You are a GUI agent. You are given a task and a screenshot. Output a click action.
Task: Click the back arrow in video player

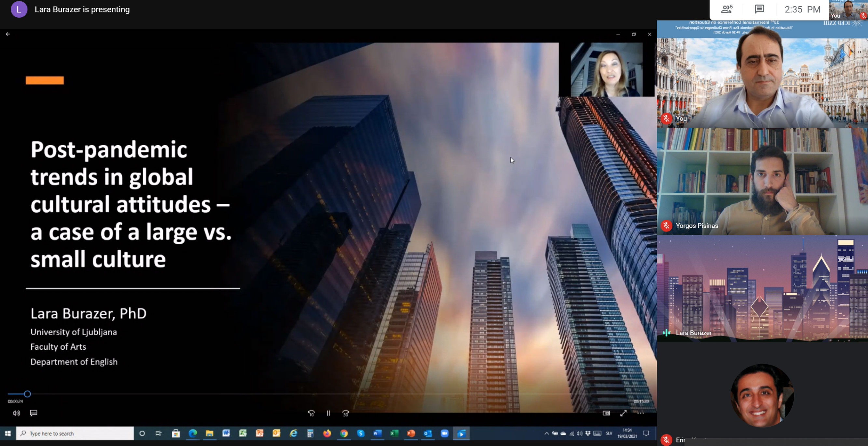tap(8, 34)
